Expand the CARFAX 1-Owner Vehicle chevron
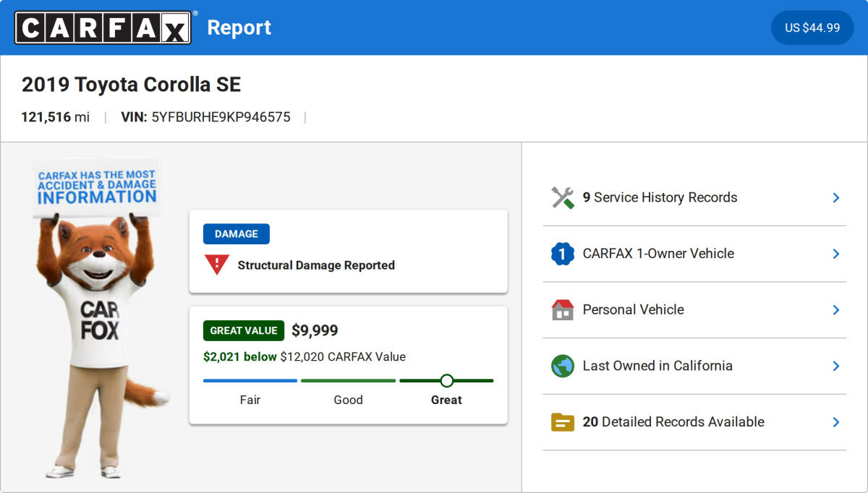This screenshot has width=868, height=493. pyautogui.click(x=835, y=254)
